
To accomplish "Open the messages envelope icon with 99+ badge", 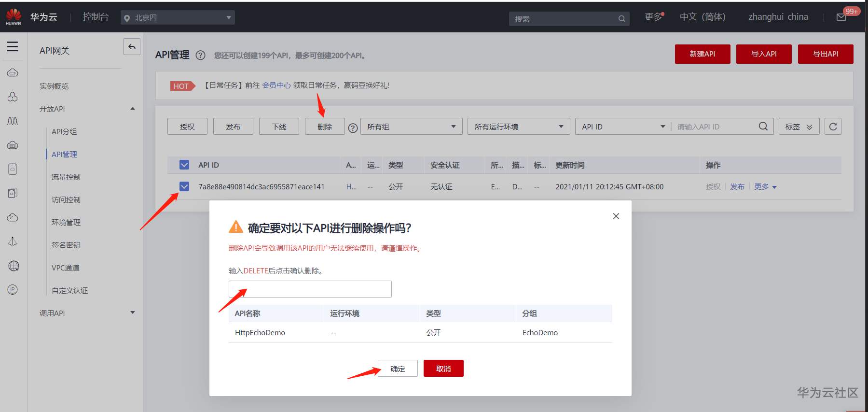I will click(x=841, y=17).
